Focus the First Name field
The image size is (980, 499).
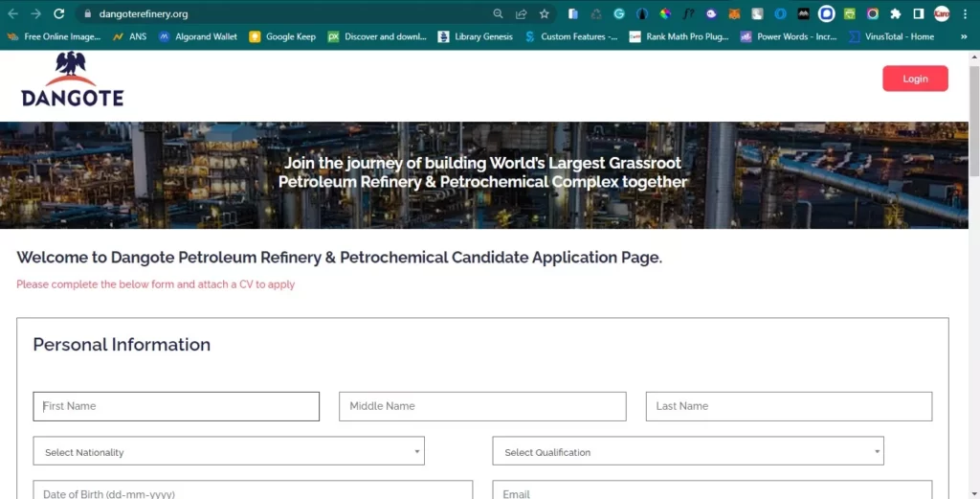click(176, 406)
